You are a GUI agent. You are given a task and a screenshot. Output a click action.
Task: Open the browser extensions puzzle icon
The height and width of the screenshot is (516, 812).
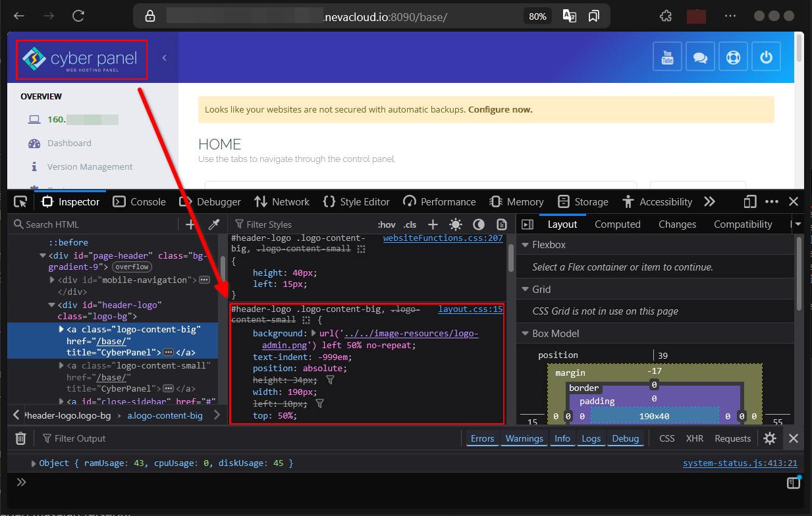(x=666, y=16)
